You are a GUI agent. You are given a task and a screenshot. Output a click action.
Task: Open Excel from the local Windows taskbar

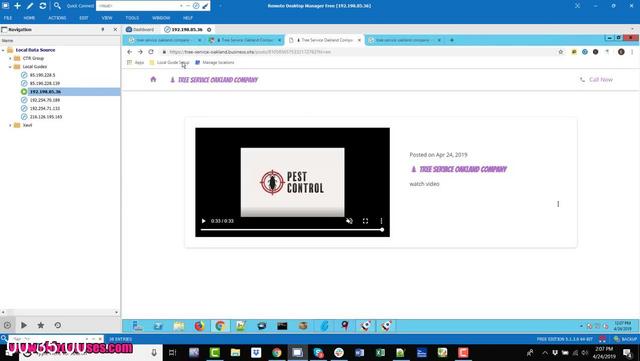380,352
